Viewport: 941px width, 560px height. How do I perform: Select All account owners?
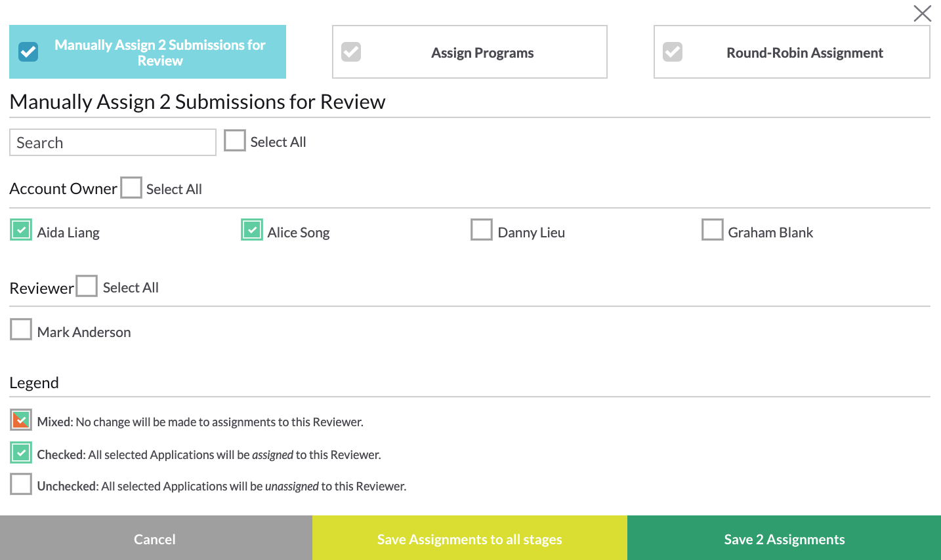pyautogui.click(x=131, y=187)
